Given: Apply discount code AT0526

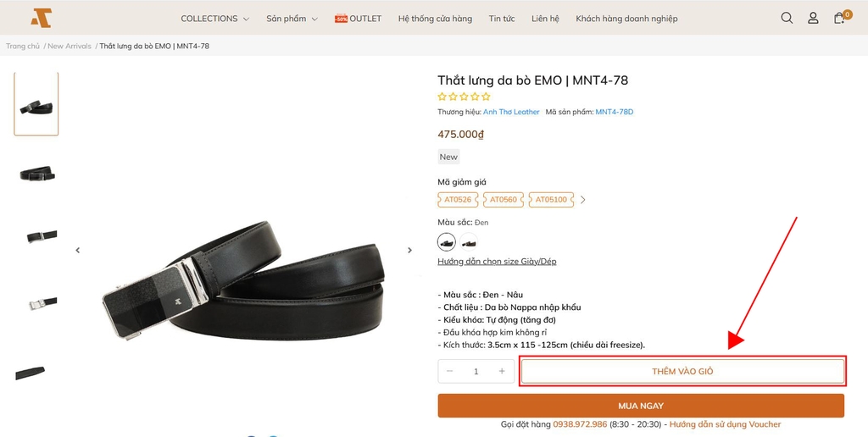Looking at the screenshot, I should pos(458,200).
